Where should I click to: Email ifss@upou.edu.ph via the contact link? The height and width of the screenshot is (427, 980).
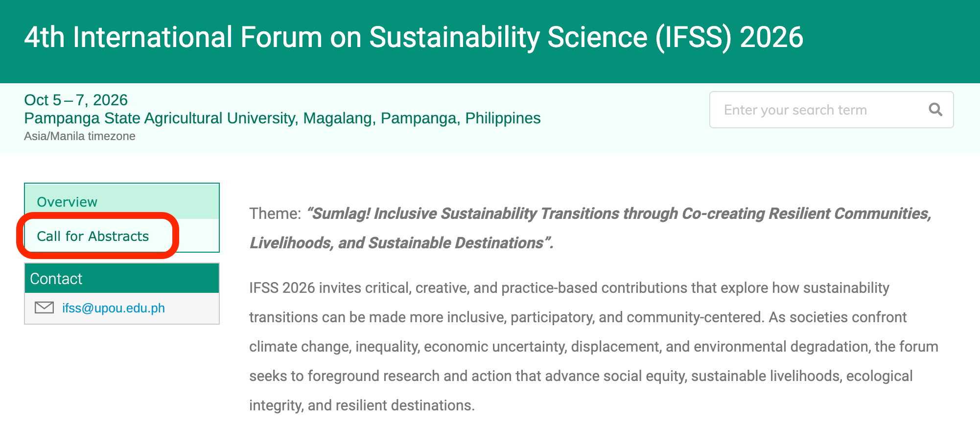tap(114, 308)
